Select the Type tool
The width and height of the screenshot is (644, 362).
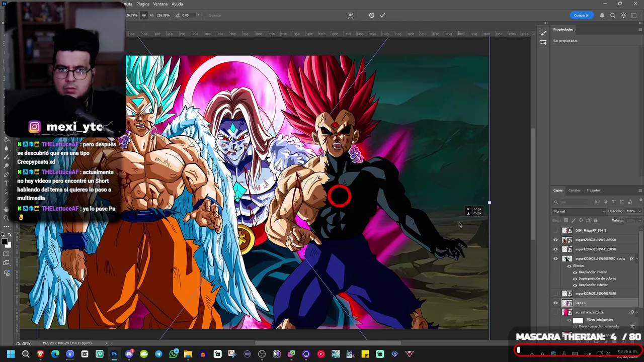click(x=7, y=183)
